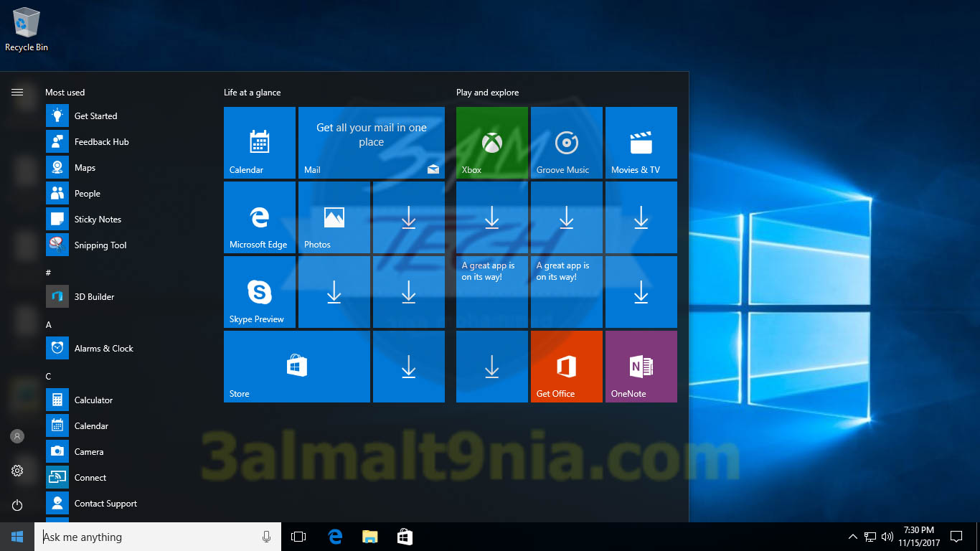Click the Calendar live tile
This screenshot has width=980, height=551.
coord(260,143)
